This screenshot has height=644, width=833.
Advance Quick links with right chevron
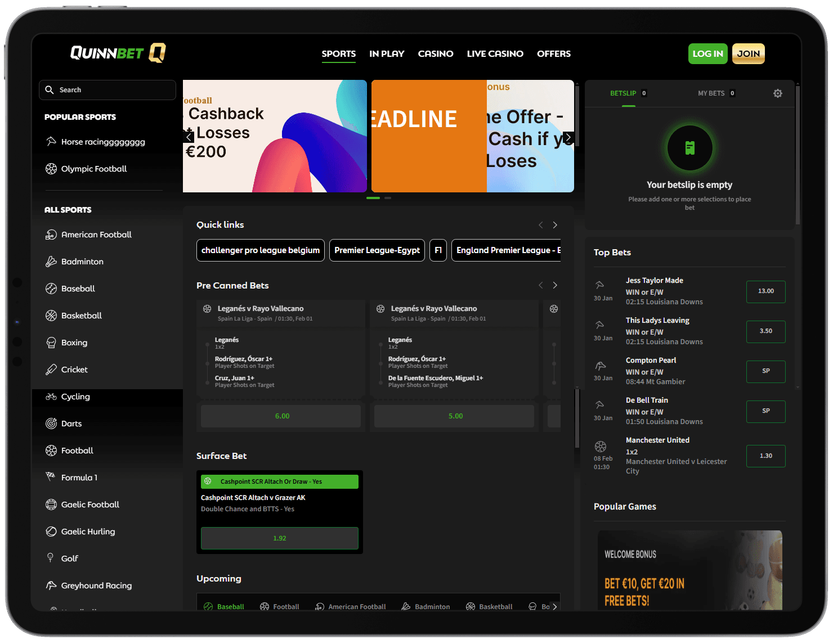tap(555, 225)
